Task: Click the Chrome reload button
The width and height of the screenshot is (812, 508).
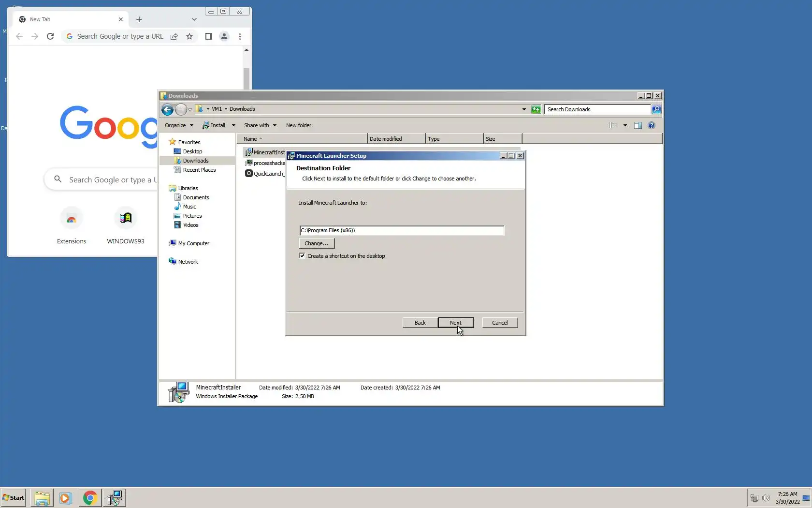Action: [50, 36]
